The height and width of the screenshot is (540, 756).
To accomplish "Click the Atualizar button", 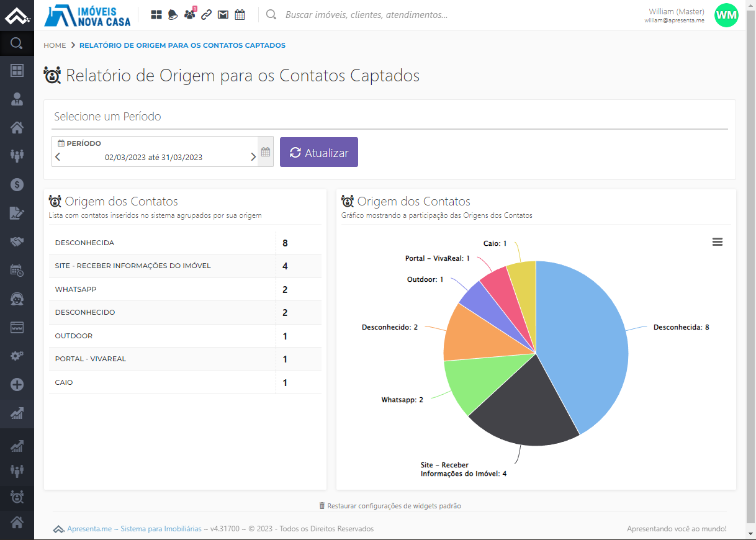I will 319,152.
